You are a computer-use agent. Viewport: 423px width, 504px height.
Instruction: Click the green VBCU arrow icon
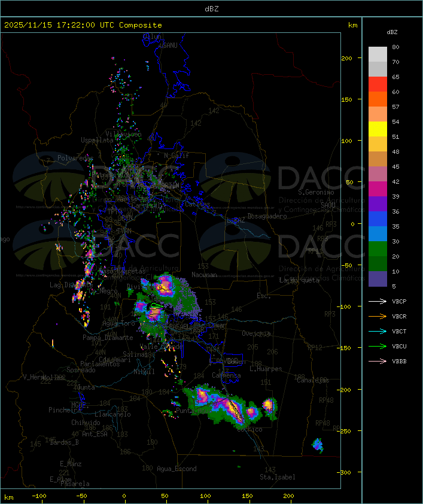click(378, 346)
